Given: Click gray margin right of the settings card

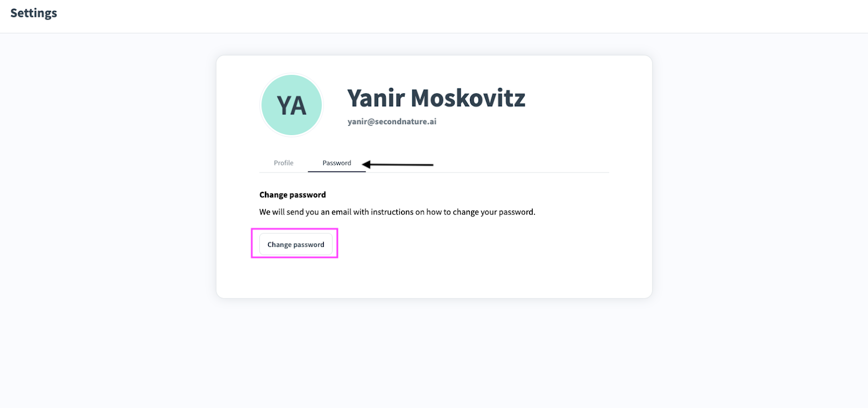Looking at the screenshot, I should [759, 179].
